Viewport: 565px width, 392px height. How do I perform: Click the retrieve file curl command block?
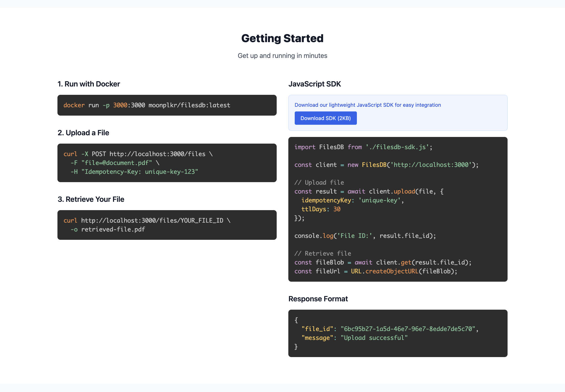[x=167, y=225]
